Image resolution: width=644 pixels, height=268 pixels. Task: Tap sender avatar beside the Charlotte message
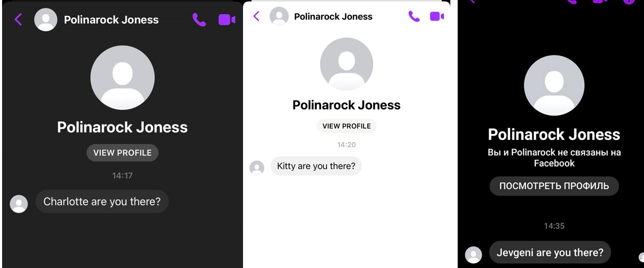click(x=19, y=204)
